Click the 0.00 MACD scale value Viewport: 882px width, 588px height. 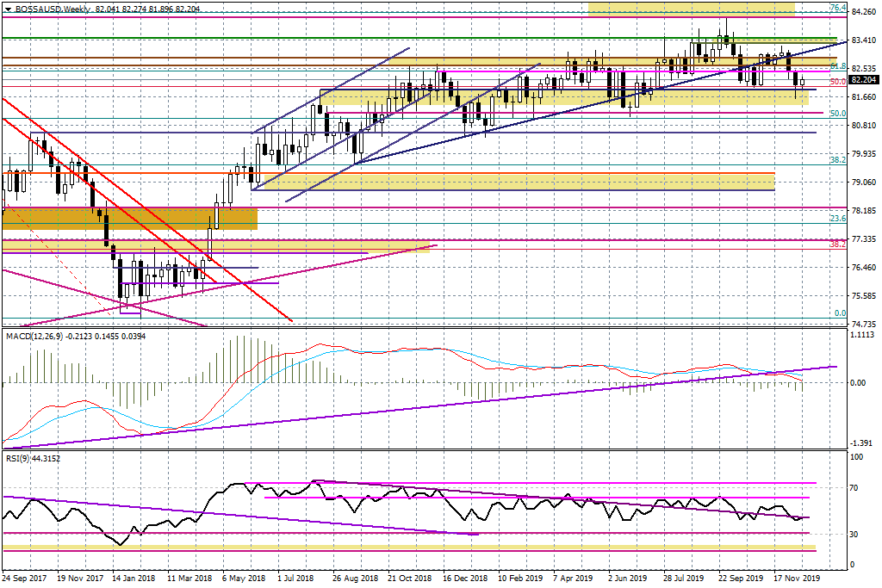tap(859, 383)
